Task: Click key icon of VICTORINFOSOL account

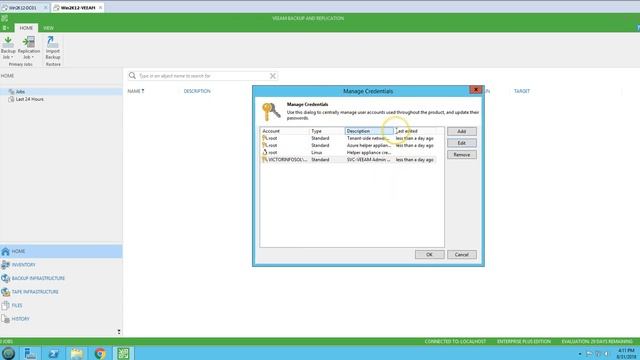Action: click(x=264, y=160)
